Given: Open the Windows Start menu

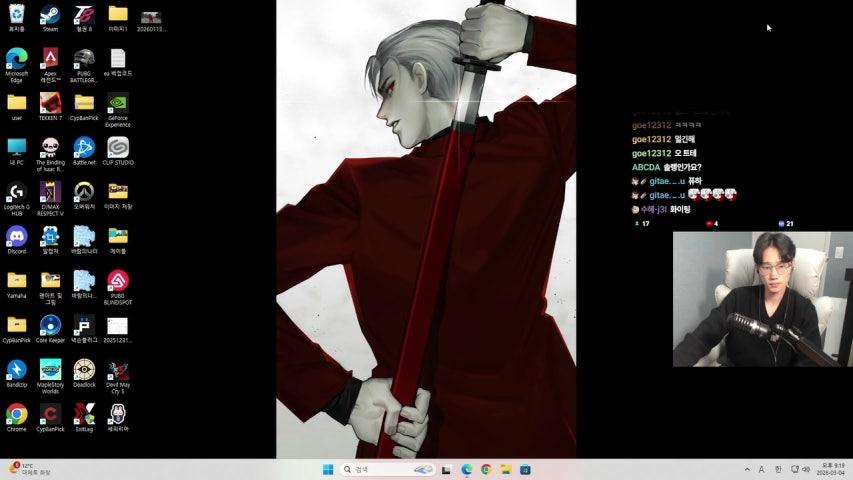Looking at the screenshot, I should pyautogui.click(x=327, y=469).
